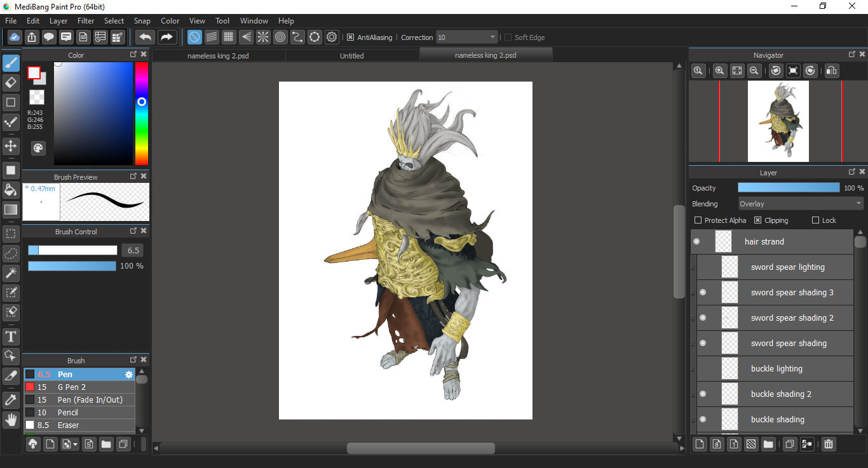Viewport: 868px width, 468px height.
Task: Click the brush opacity 100% slider
Action: 72,266
